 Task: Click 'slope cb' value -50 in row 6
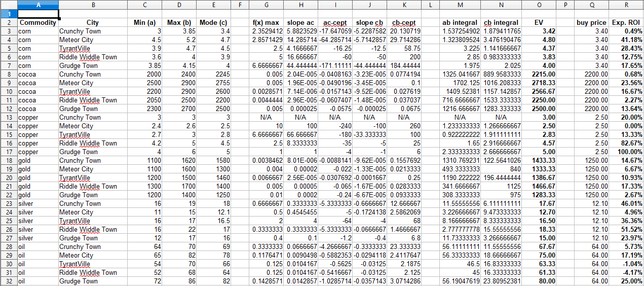369,57
